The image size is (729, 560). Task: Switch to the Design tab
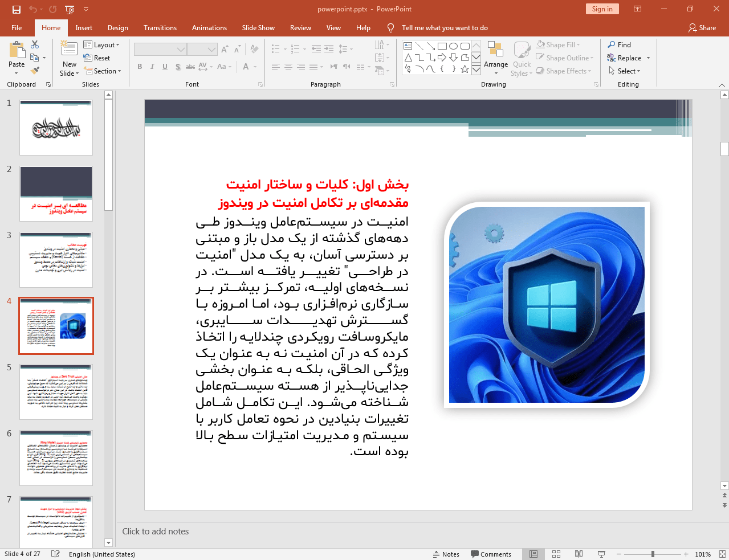coord(118,28)
